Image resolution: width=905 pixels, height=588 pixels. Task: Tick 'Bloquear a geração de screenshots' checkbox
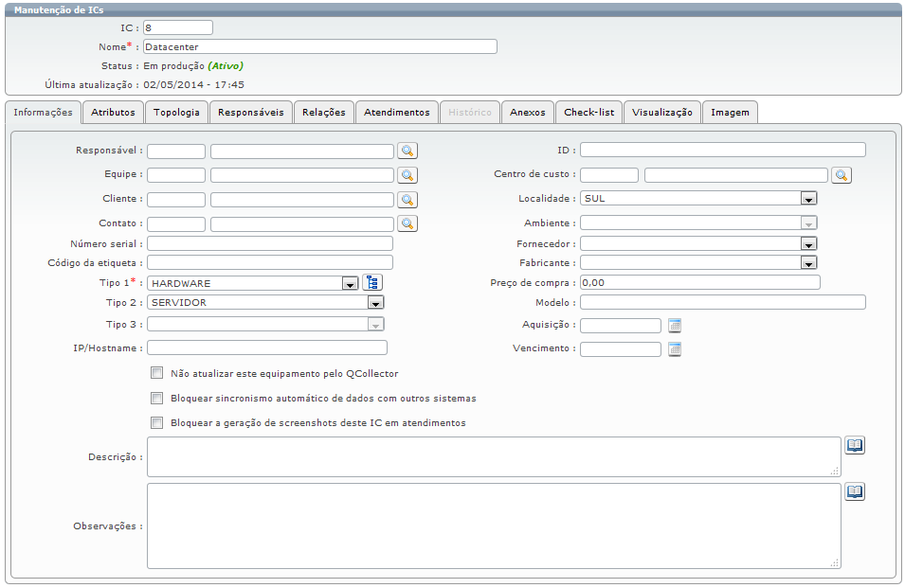(156, 422)
